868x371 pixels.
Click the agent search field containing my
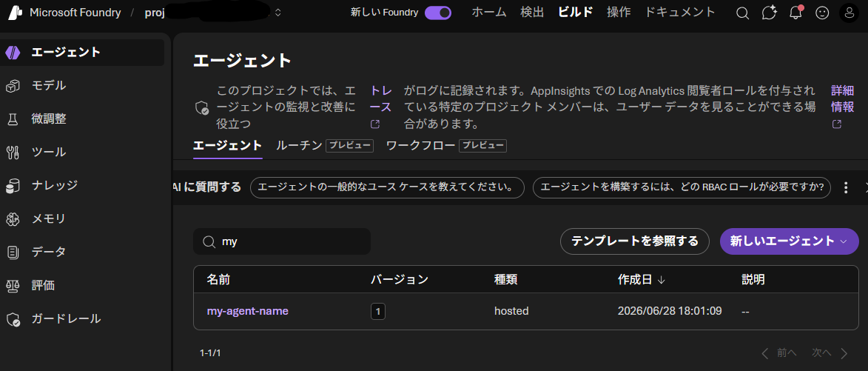click(282, 241)
